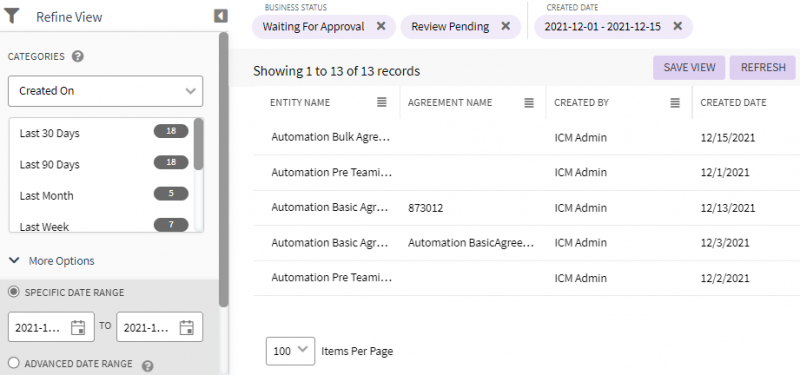Open the Entity Name column menu icon
The height and width of the screenshot is (375, 800).
click(382, 103)
